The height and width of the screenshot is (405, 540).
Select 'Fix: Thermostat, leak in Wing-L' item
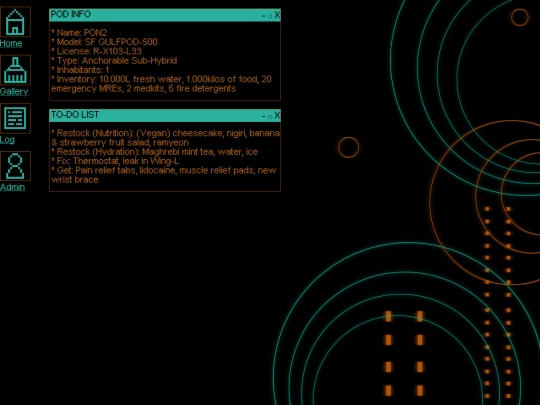click(115, 161)
